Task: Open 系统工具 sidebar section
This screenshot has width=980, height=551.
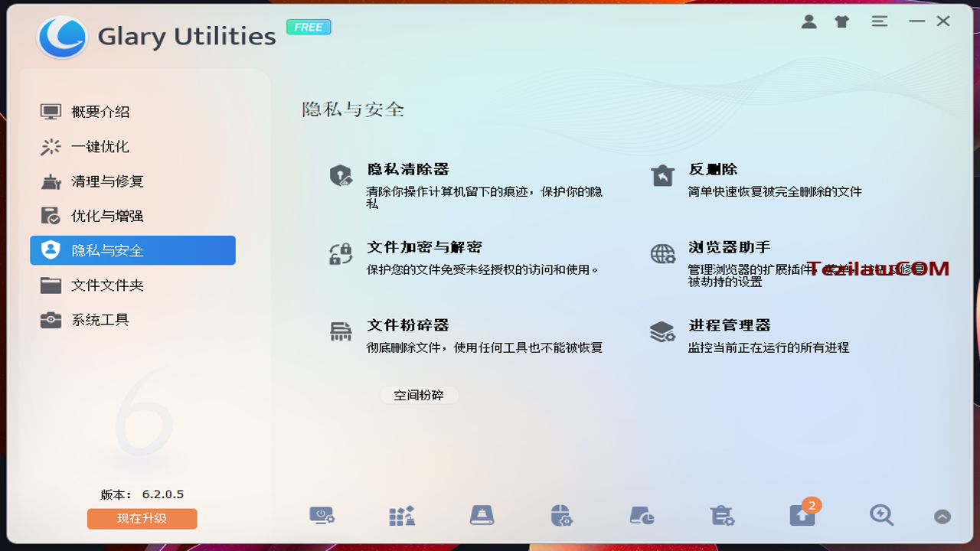Action: point(132,320)
